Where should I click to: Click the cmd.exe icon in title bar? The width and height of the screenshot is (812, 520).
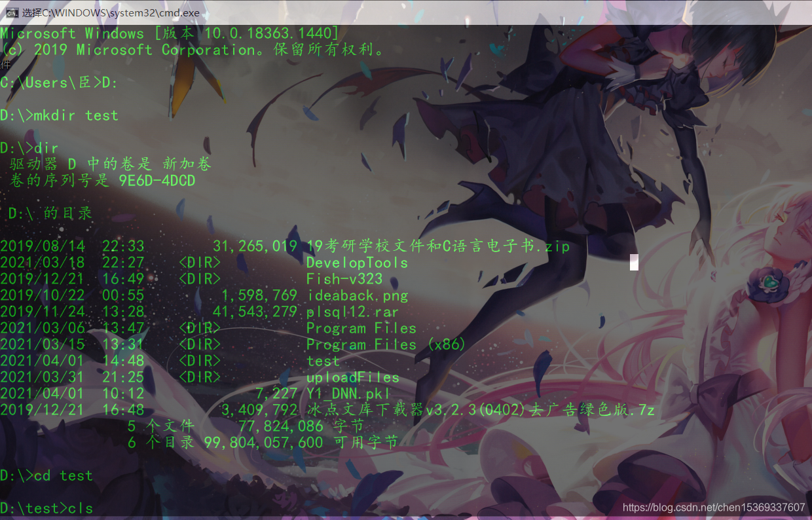pyautogui.click(x=12, y=12)
